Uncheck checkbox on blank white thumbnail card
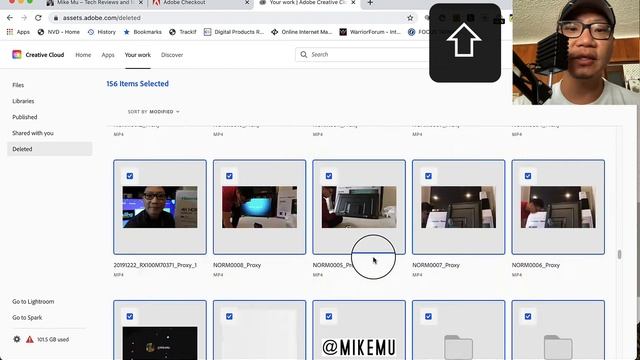The width and height of the screenshot is (640, 360). click(229, 316)
